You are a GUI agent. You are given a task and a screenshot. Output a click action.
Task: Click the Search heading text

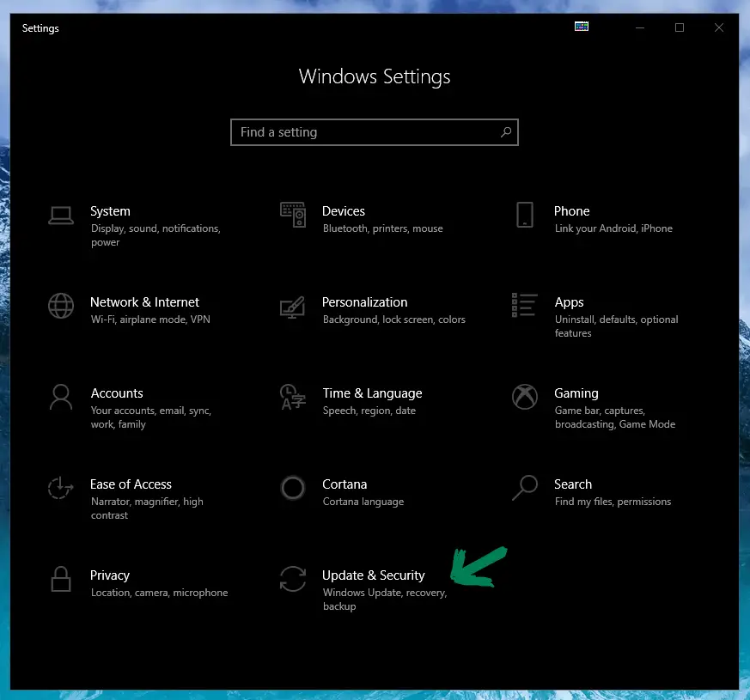click(572, 484)
